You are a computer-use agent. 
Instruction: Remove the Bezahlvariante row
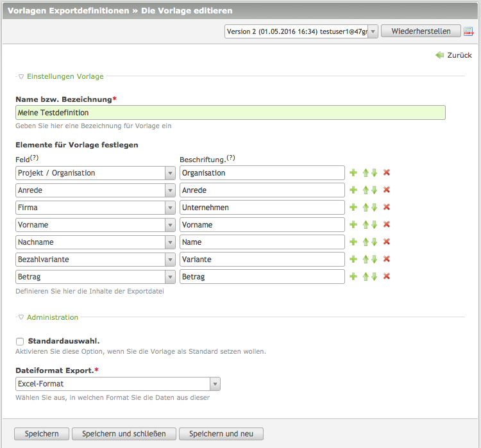coord(387,260)
